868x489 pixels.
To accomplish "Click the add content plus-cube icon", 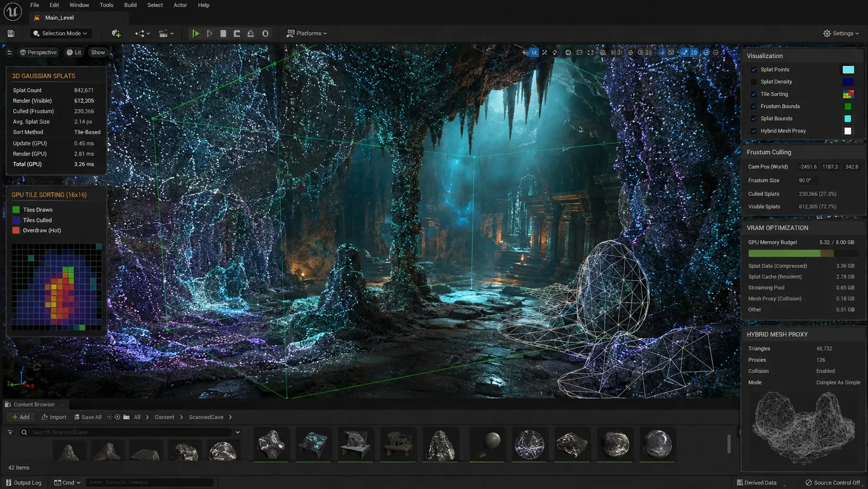I will point(116,33).
